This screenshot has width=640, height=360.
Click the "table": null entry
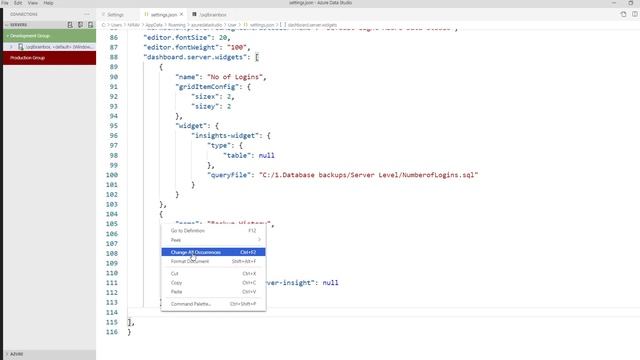click(249, 156)
